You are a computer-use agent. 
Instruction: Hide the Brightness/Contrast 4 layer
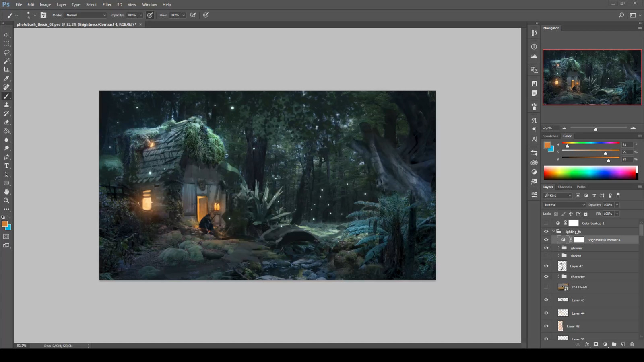tap(546, 240)
